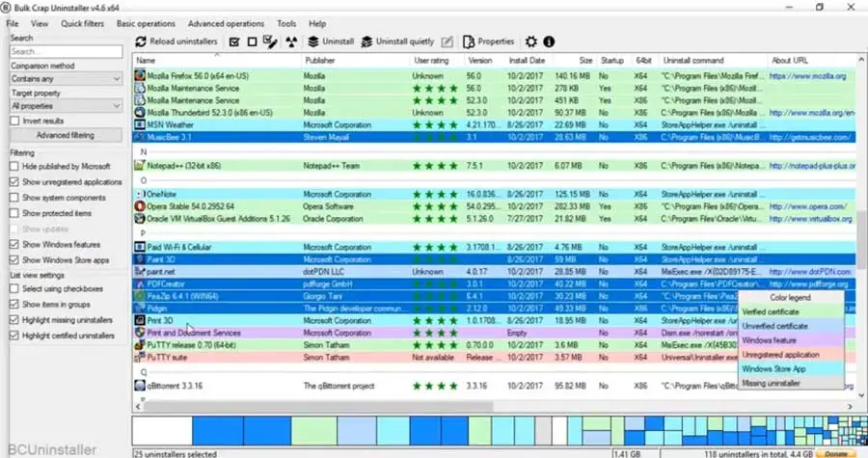Click the Oracle VM VirtualBox Guest Additions icon
The width and height of the screenshot is (868, 458).
pyautogui.click(x=140, y=219)
